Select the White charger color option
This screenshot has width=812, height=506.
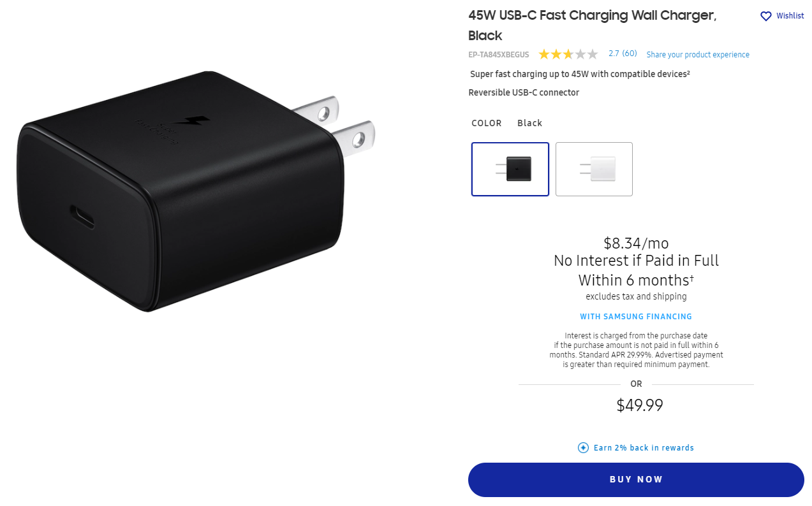(x=594, y=169)
